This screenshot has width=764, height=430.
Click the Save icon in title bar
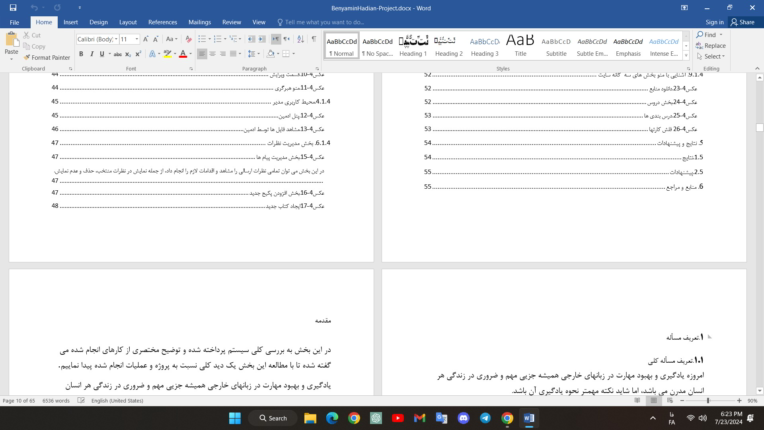tap(13, 8)
